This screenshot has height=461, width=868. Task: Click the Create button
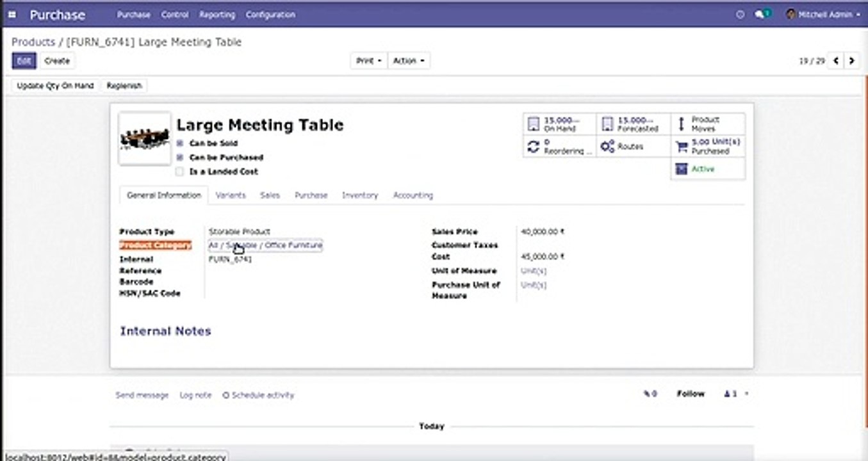tap(57, 61)
